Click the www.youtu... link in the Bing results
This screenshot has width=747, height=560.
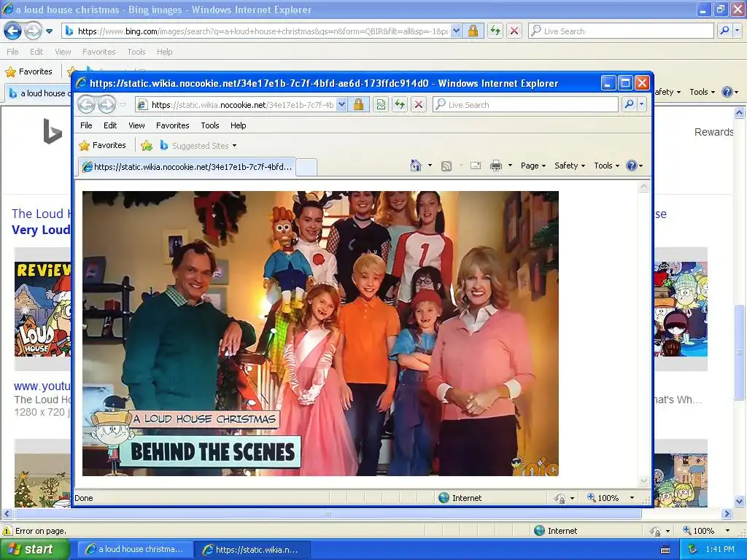[42, 386]
